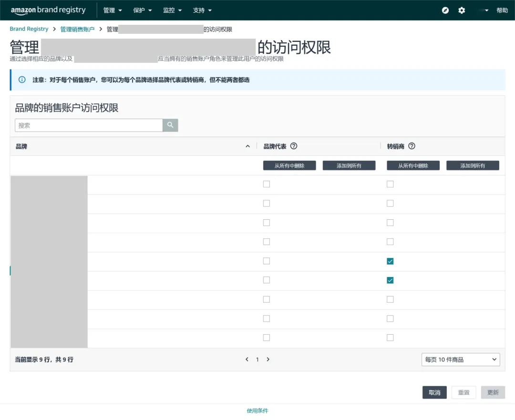Open the 监控 menu

tap(172, 10)
